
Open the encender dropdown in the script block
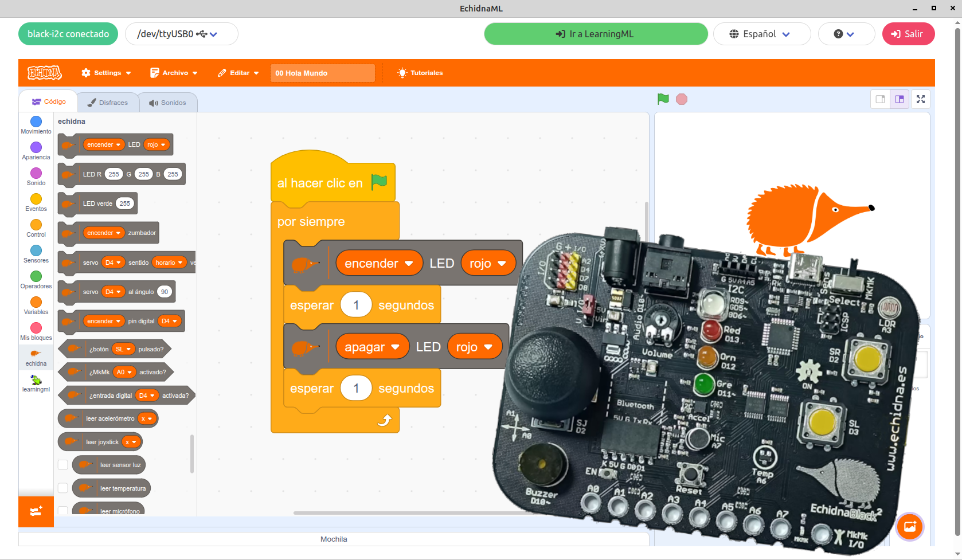tap(379, 264)
